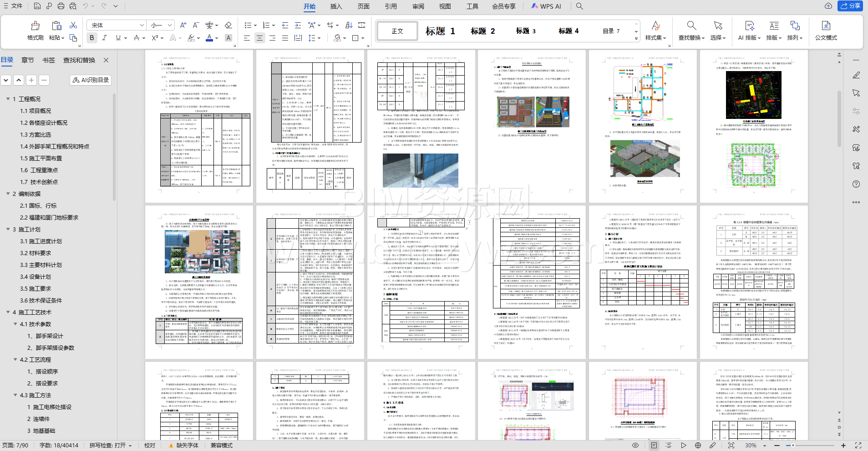
Task: Click the Cut scissors icon
Action: click(73, 25)
